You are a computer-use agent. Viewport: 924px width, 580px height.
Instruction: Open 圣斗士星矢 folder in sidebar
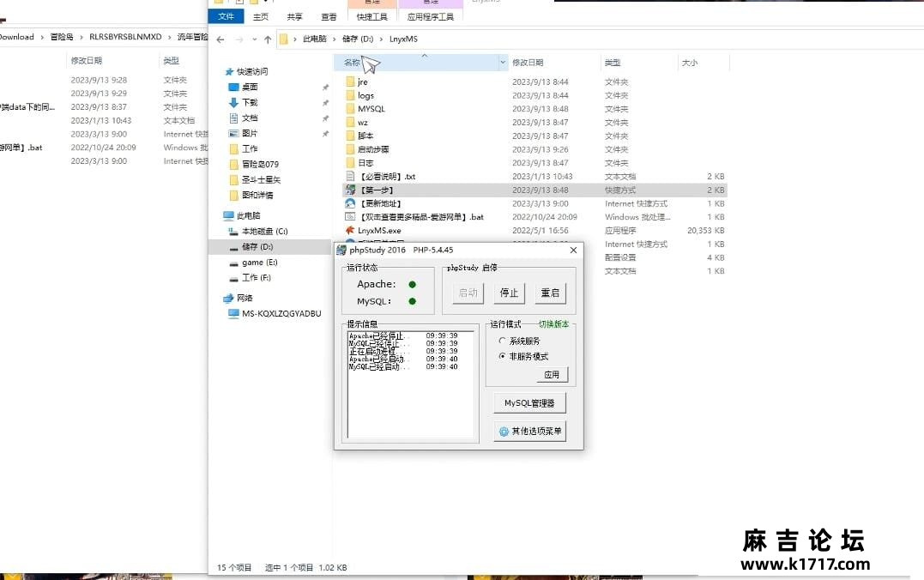pos(261,180)
